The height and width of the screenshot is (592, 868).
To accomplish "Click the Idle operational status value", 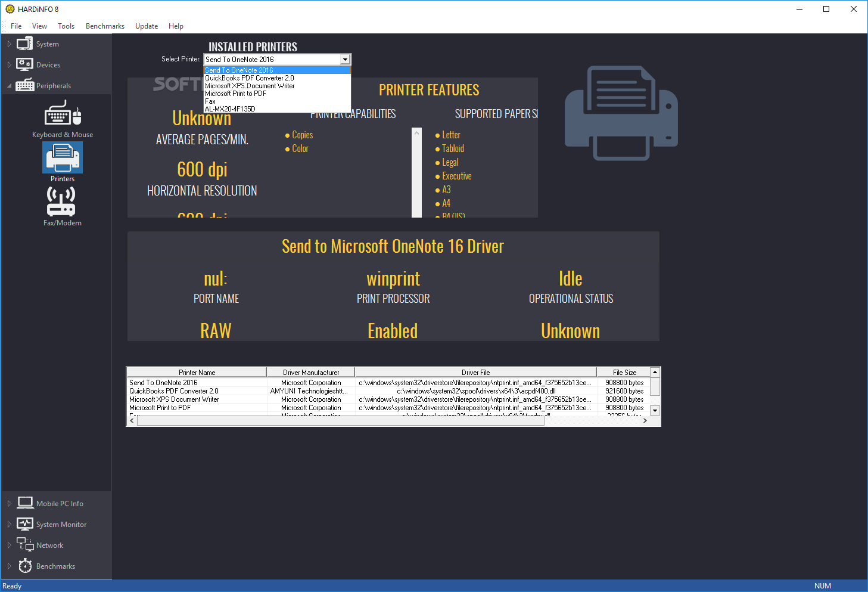I will 571,278.
